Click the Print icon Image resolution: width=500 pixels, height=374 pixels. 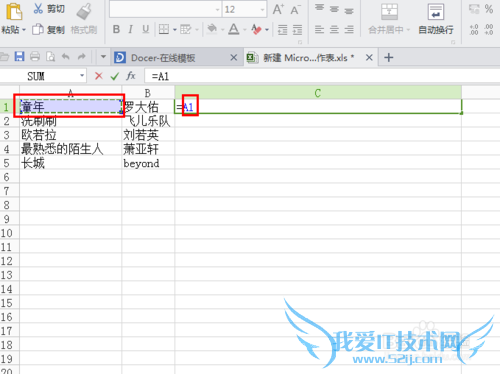tap(35, 57)
